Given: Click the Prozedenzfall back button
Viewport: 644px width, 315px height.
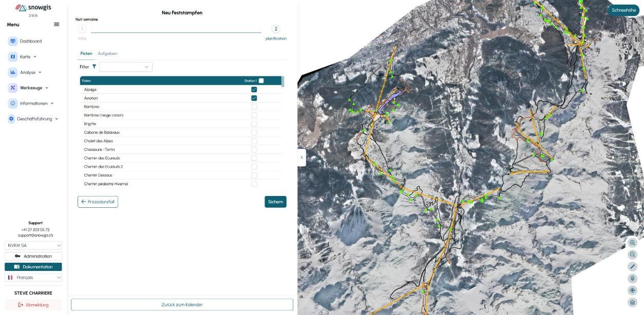Looking at the screenshot, I should pos(98,202).
